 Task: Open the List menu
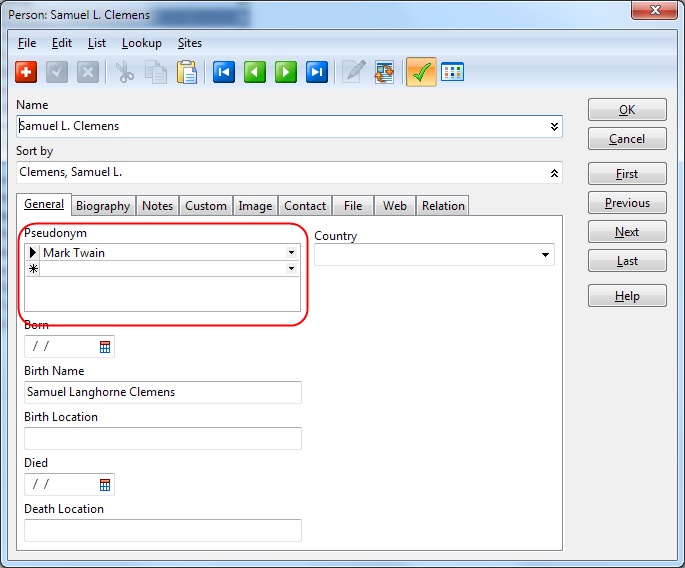[x=97, y=43]
